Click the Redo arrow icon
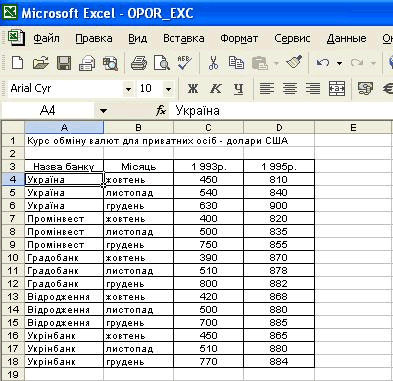This screenshot has height=381, width=393. [357, 63]
